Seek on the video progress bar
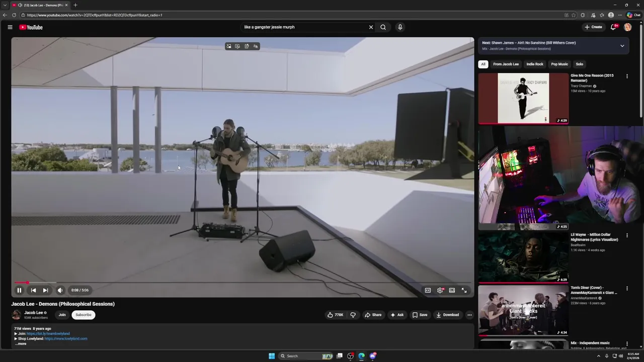The height and width of the screenshot is (362, 644). (x=243, y=283)
